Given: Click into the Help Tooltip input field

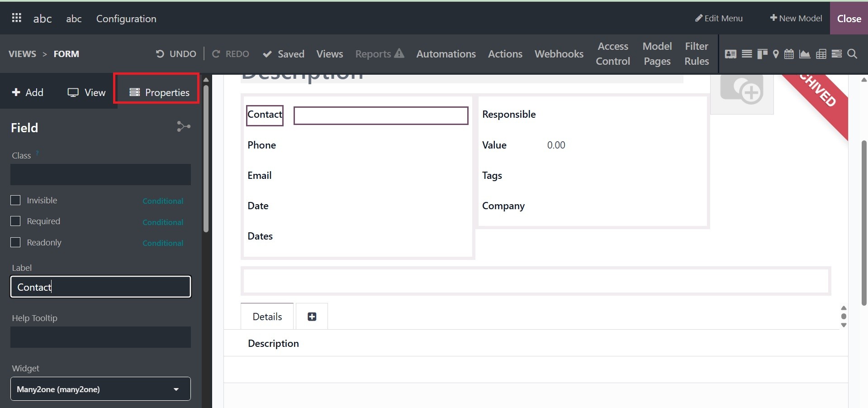Looking at the screenshot, I should (100, 337).
